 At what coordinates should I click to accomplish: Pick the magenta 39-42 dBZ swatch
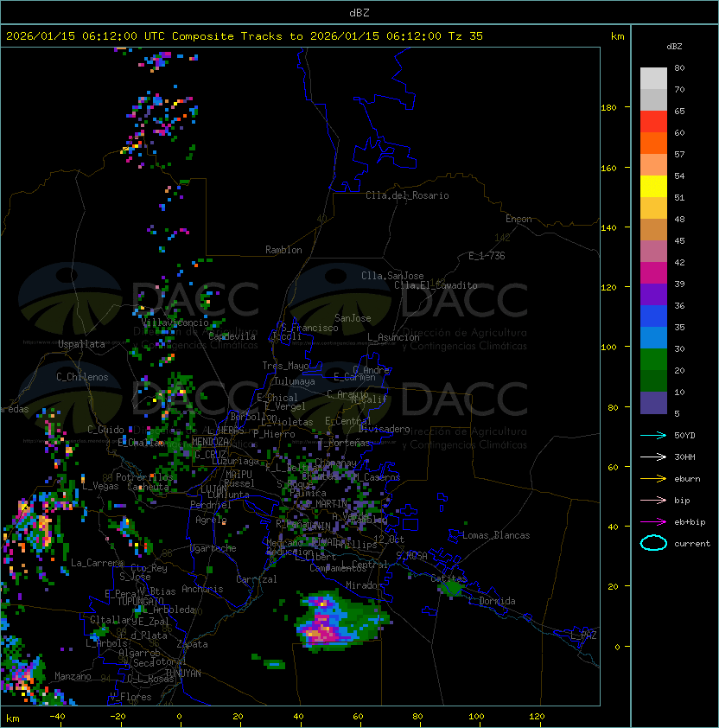653,273
